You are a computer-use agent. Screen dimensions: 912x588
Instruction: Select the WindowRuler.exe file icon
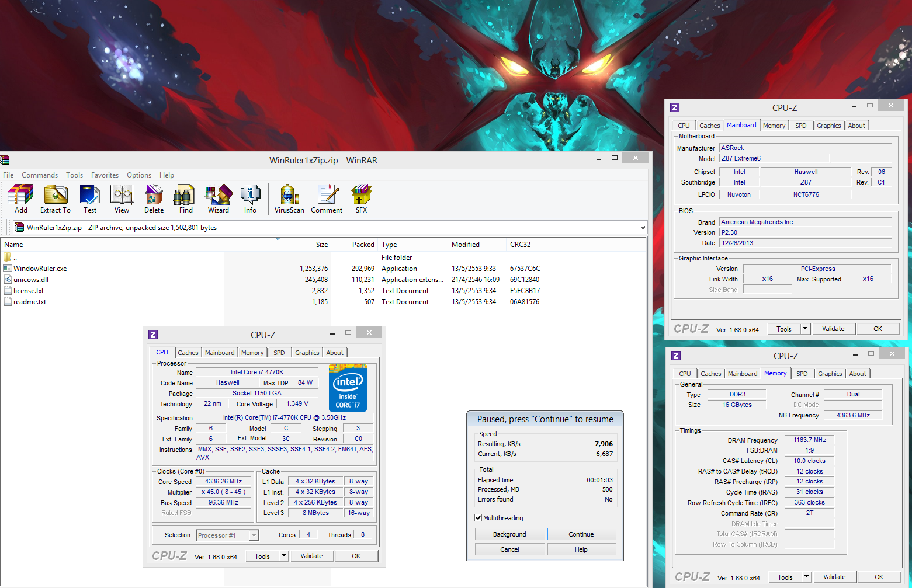click(8, 268)
